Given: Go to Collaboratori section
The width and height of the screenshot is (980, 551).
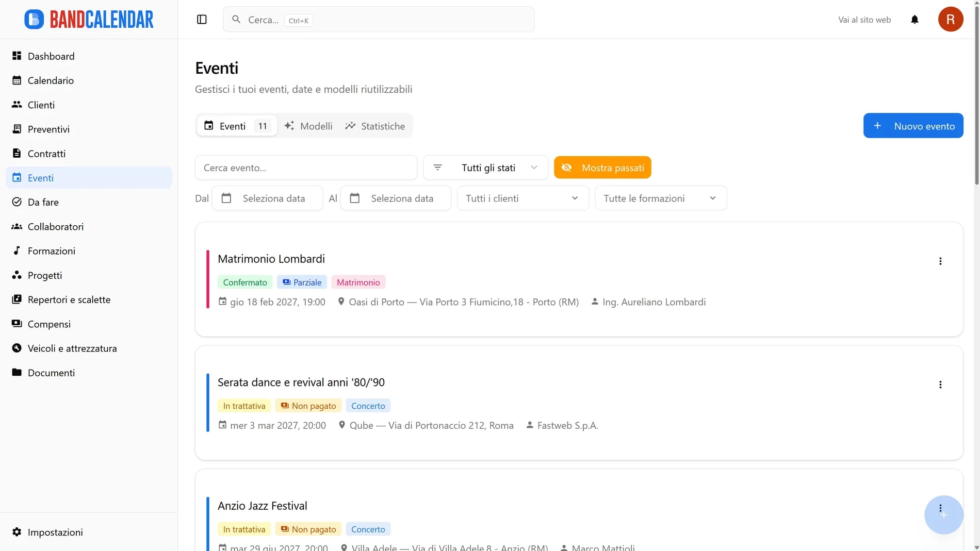Looking at the screenshot, I should point(89,226).
